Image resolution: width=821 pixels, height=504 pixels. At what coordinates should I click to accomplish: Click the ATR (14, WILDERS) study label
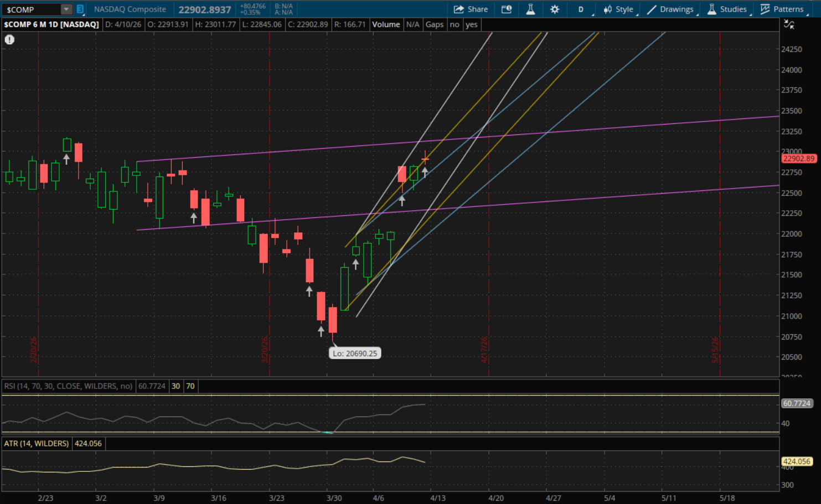[37, 444]
